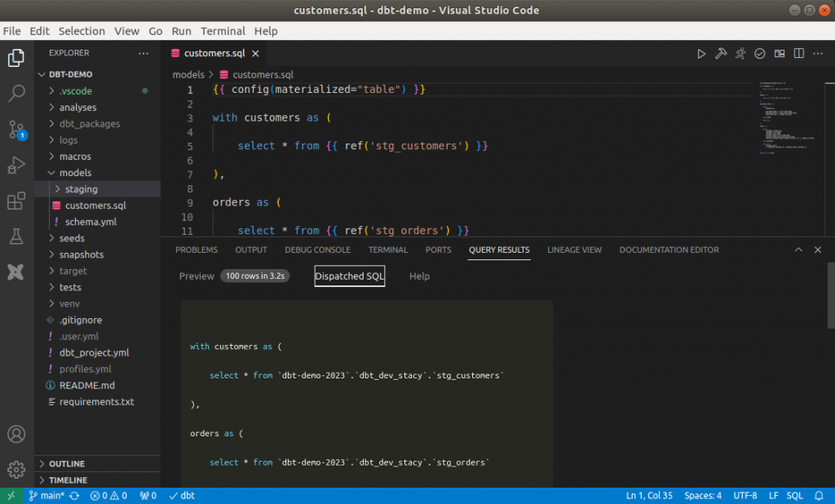Switch to the LINEAGE VIEW tab
Image resolution: width=835 pixels, height=504 pixels.
[x=574, y=250]
